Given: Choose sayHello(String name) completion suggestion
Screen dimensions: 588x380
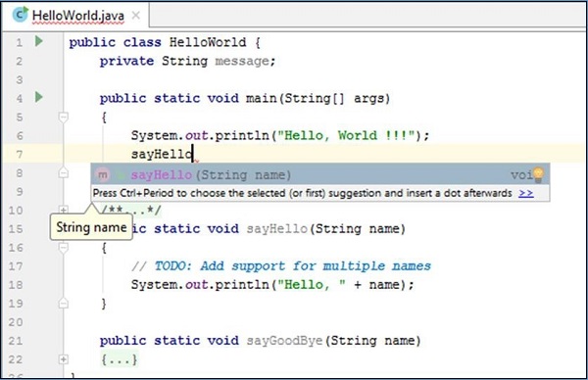Looking at the screenshot, I should click(320, 174).
